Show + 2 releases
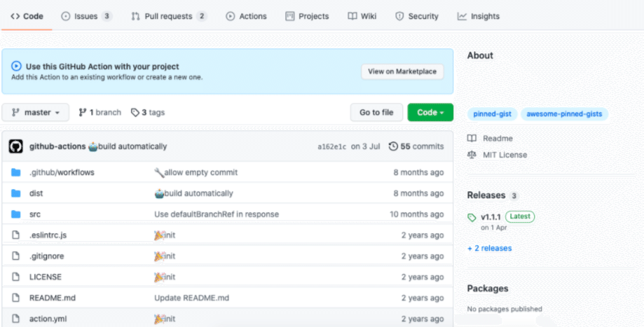 [490, 248]
